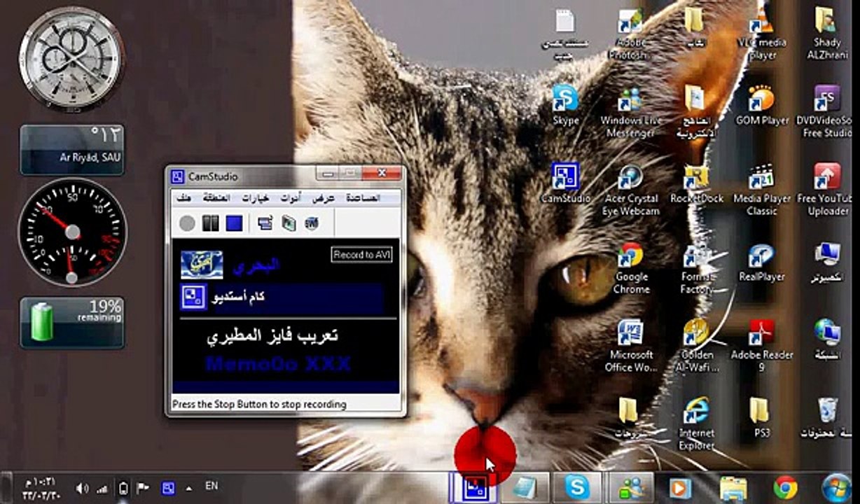Select the Network (الشبكة) desktop icon
This screenshot has width=860, height=504.
pyautogui.click(x=827, y=339)
